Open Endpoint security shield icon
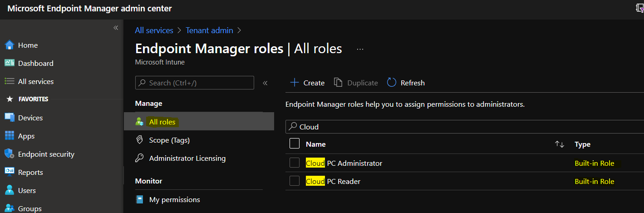 [10, 154]
